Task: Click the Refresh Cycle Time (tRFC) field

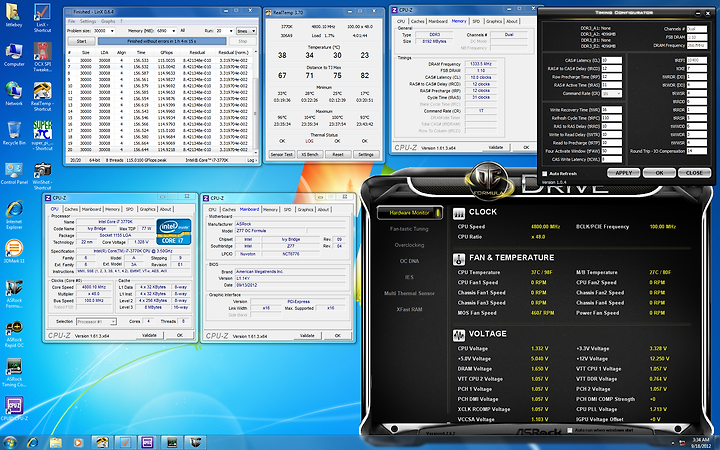Action: click(x=612, y=118)
